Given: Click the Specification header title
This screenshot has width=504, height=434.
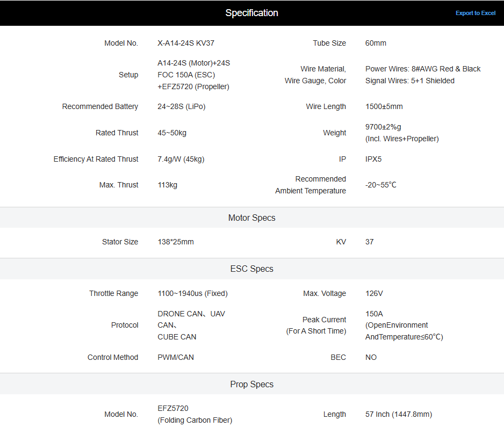Looking at the screenshot, I should pos(251,13).
